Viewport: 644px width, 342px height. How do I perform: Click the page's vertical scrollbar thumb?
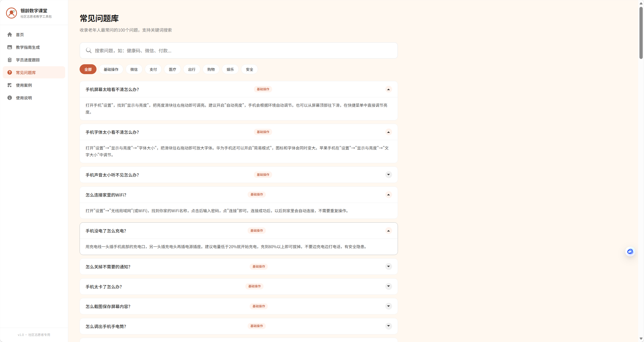click(x=641, y=33)
